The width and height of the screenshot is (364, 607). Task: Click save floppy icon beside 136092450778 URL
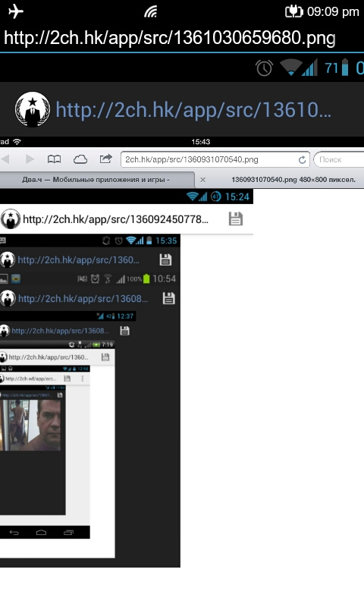[x=236, y=219]
